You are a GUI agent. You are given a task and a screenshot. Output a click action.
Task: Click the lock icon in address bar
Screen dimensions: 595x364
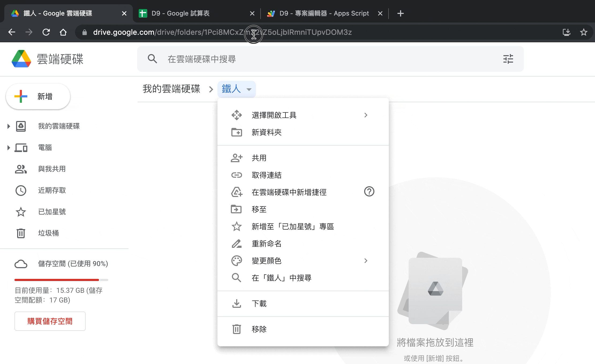coord(85,32)
